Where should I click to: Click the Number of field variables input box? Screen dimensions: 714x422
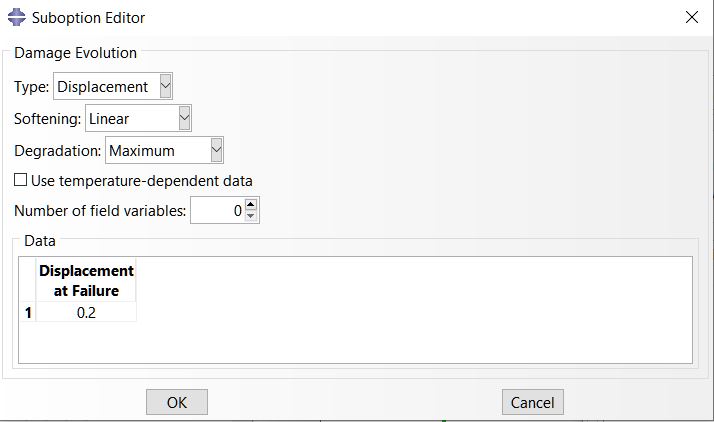(217, 211)
